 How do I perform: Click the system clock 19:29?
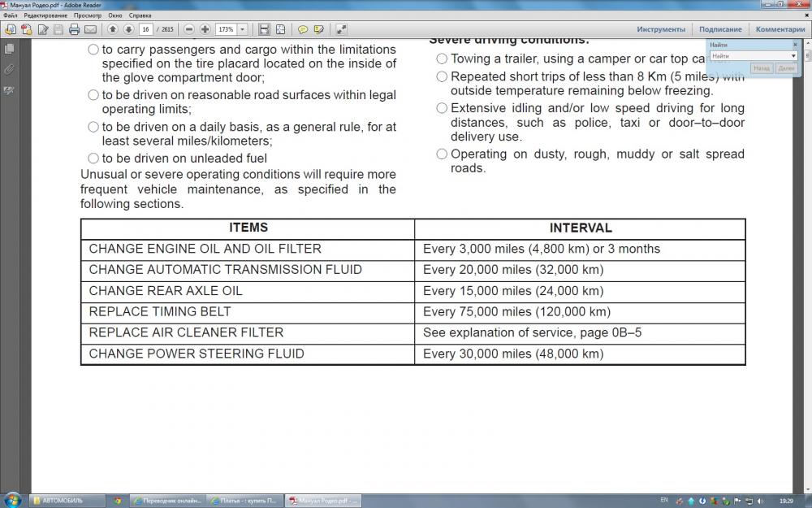[786, 501]
